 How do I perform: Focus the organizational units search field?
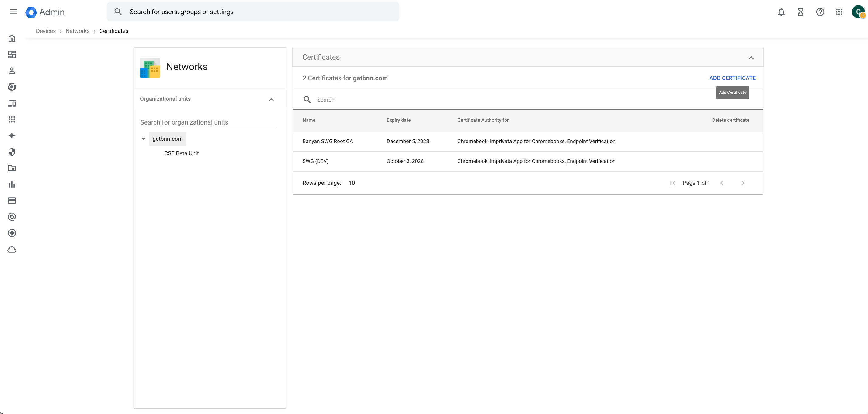[x=208, y=122]
